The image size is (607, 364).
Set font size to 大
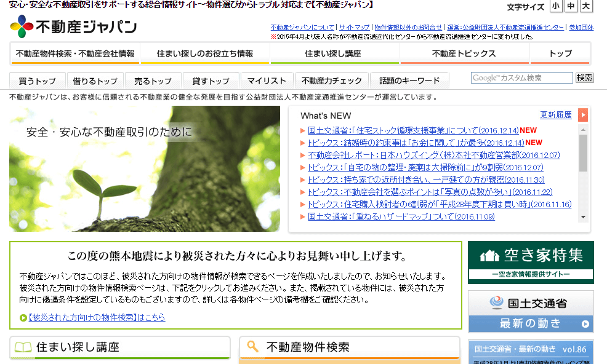(x=587, y=6)
